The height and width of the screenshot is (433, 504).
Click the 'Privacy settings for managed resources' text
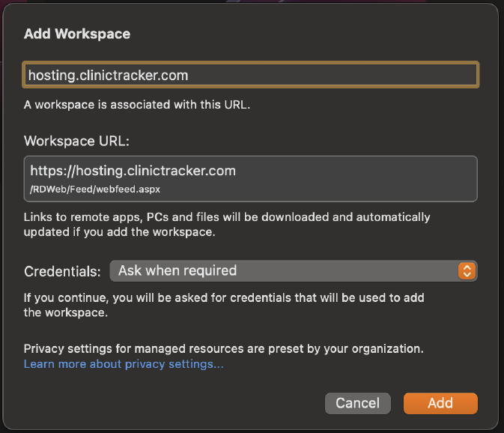[x=224, y=349]
